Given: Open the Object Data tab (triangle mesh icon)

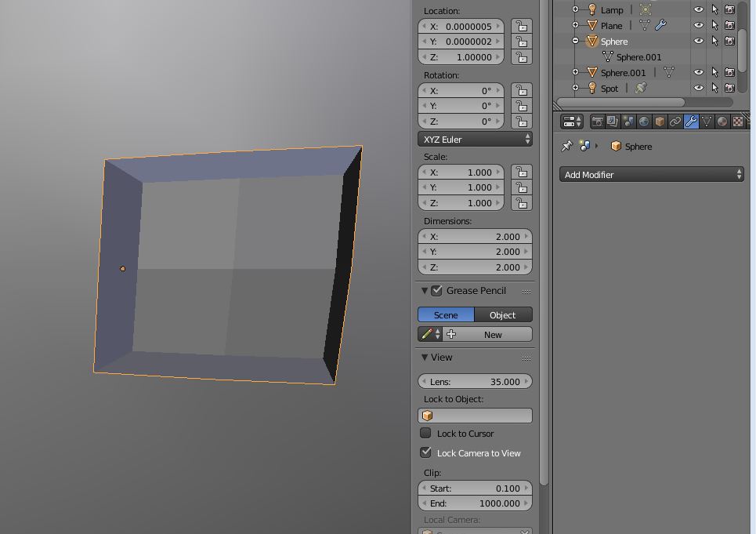Looking at the screenshot, I should (707, 122).
